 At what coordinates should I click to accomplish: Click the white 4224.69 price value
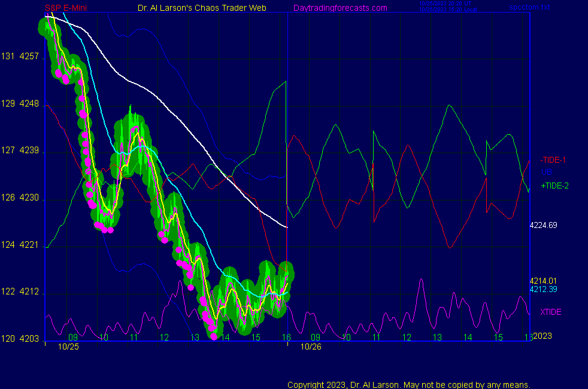pos(543,226)
